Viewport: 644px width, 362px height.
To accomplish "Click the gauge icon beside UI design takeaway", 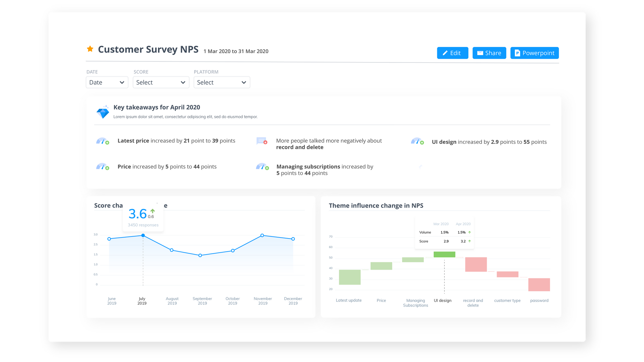I will click(417, 141).
